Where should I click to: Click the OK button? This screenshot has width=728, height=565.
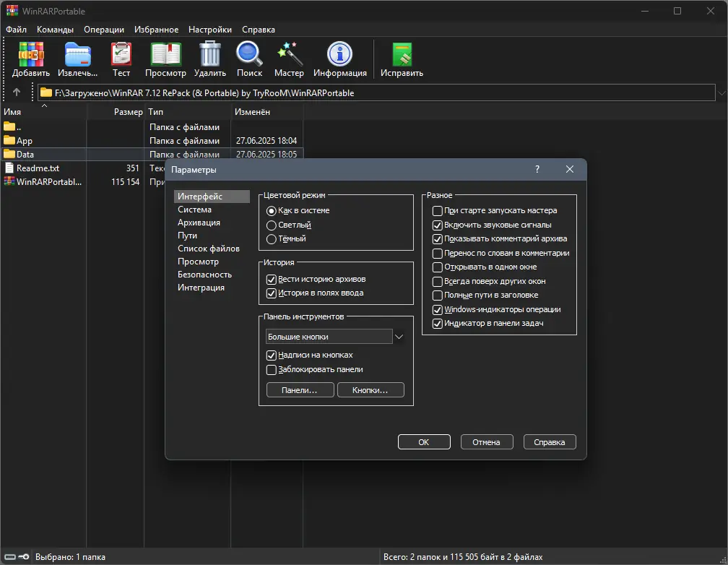tap(424, 442)
